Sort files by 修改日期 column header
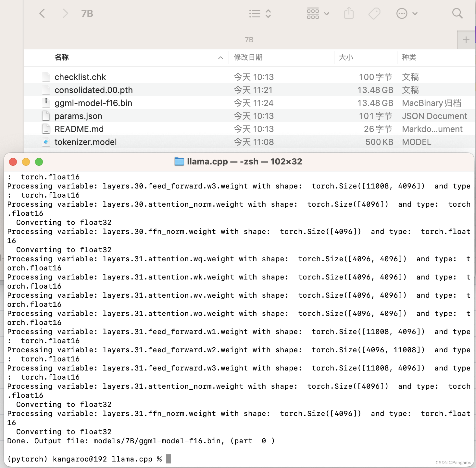Image resolution: width=476 pixels, height=468 pixels. [248, 58]
